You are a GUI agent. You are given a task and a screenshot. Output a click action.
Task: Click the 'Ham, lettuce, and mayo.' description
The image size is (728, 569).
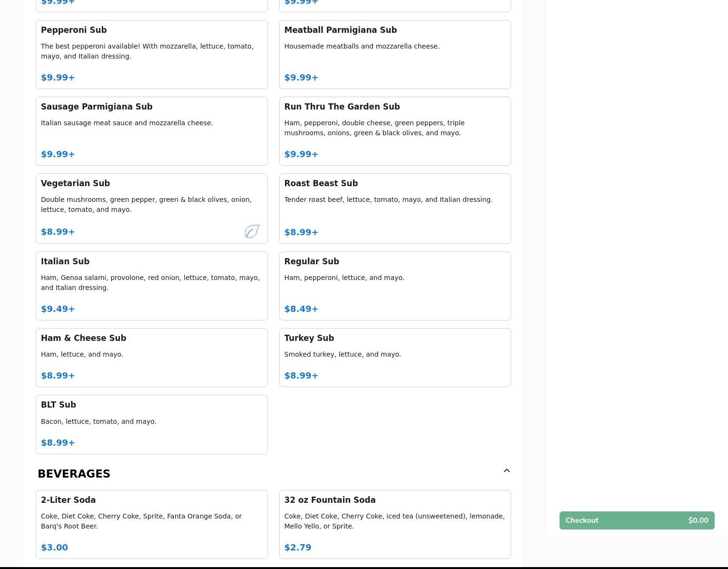coord(82,354)
